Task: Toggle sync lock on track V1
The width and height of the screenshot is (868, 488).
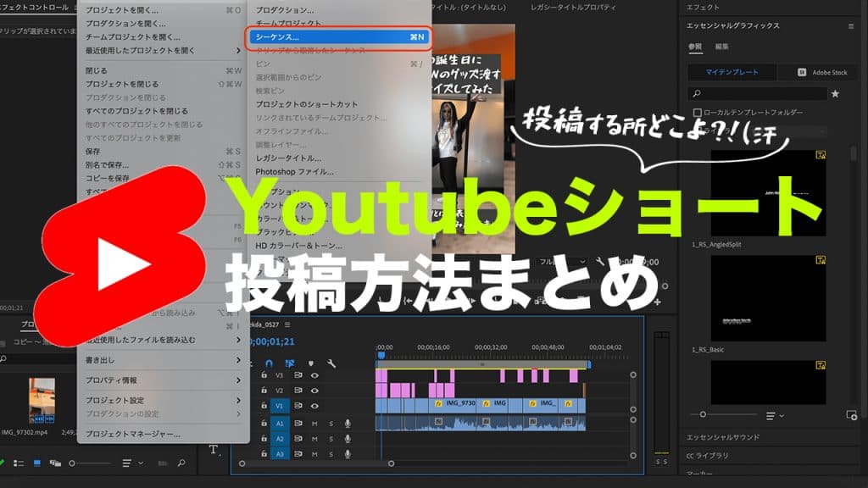Action: [298, 406]
